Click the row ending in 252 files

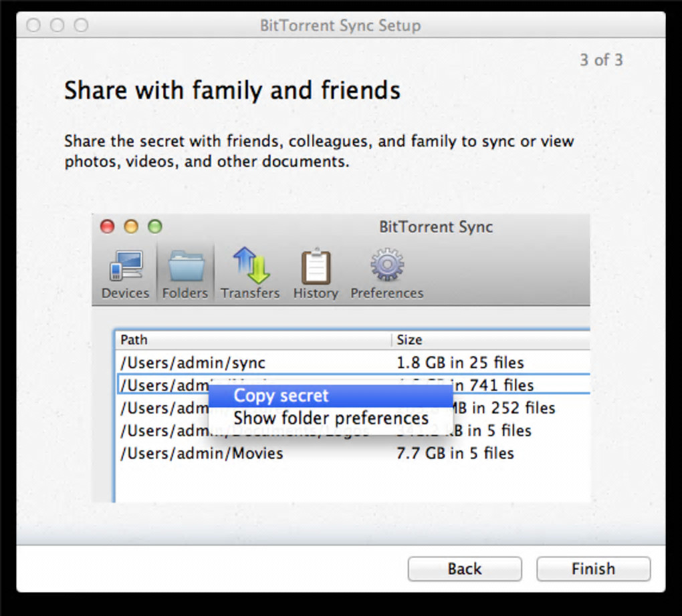(353, 408)
